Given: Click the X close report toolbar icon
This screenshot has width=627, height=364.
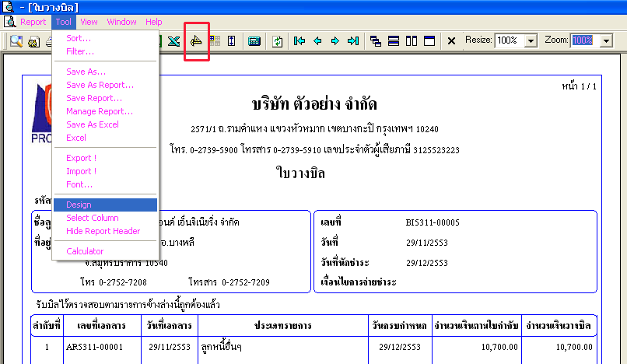Looking at the screenshot, I should point(451,40).
